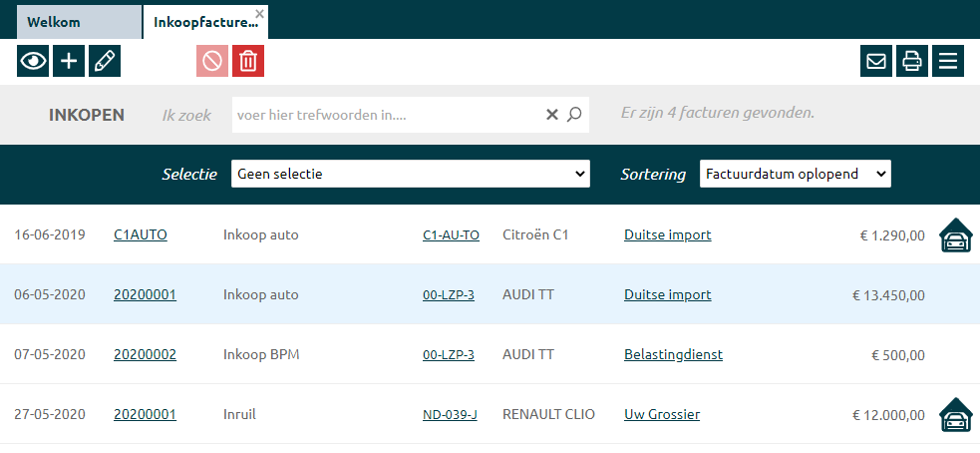Add a new purchase invoice with plus icon
Image resolution: width=980 pixels, height=453 pixels.
click(69, 61)
